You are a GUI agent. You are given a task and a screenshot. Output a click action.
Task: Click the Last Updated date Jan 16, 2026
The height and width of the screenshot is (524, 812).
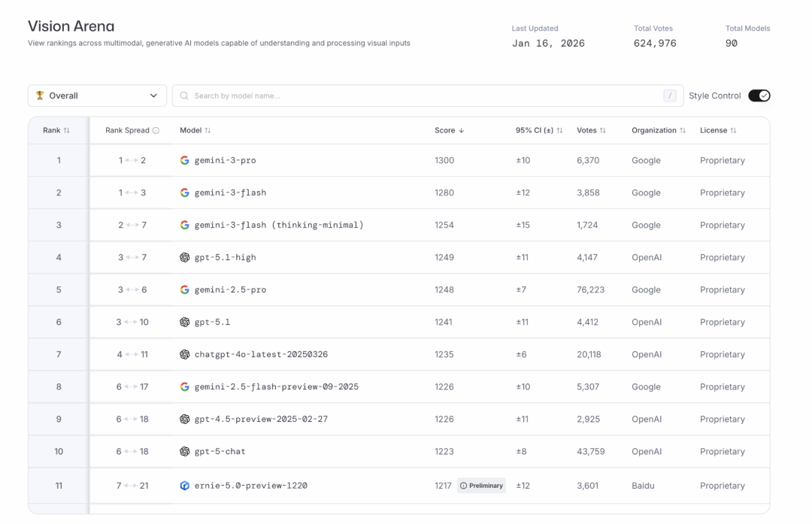(x=548, y=44)
